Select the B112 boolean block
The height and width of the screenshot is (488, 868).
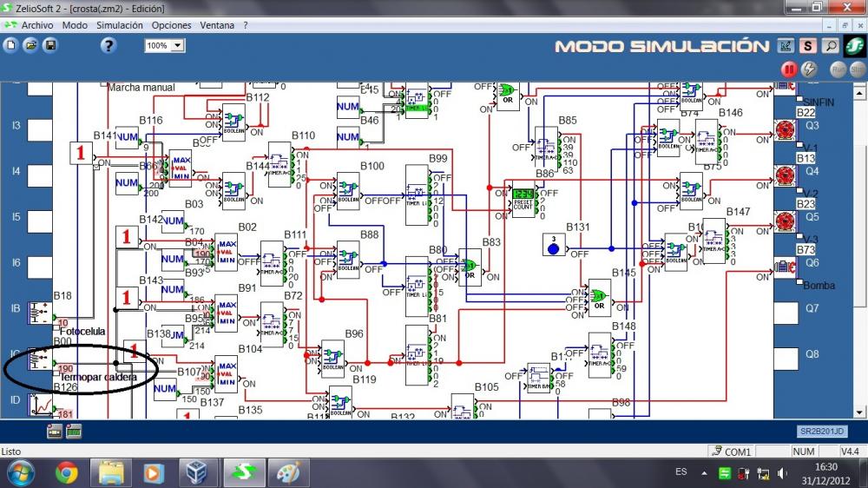click(233, 122)
